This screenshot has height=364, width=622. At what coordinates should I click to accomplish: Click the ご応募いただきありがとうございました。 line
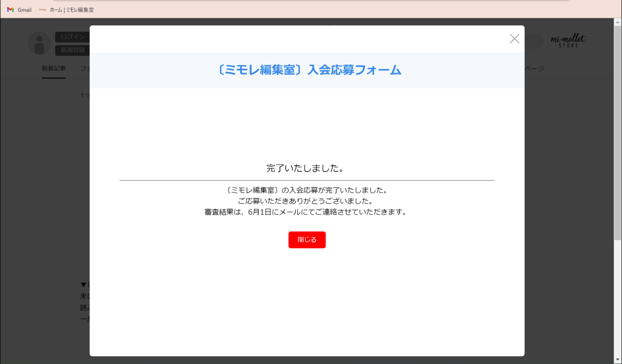306,201
